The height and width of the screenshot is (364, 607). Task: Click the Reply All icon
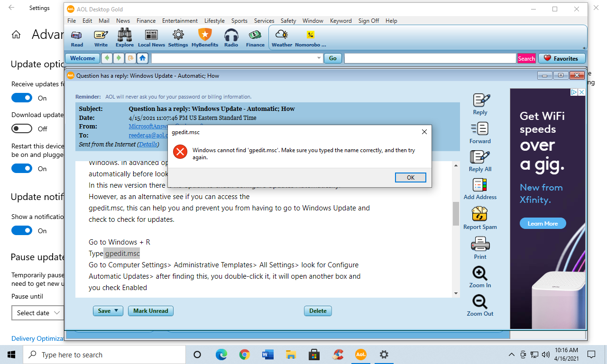[x=480, y=161]
